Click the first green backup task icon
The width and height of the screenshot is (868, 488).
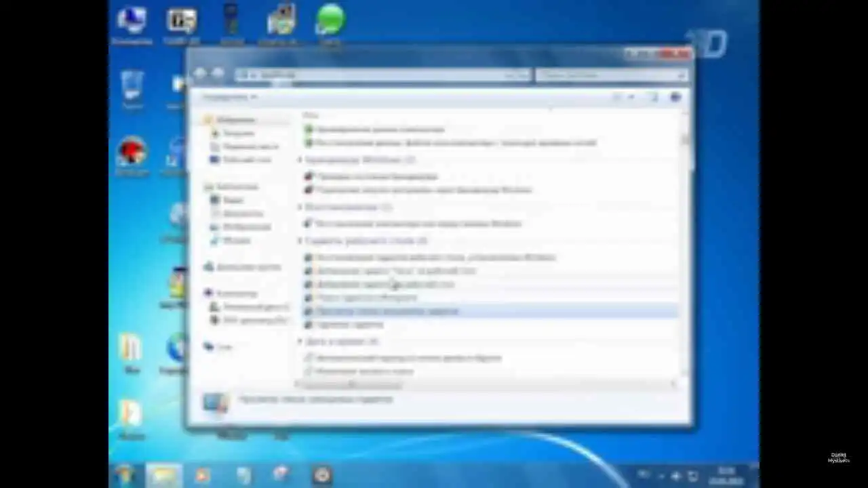[x=309, y=129]
